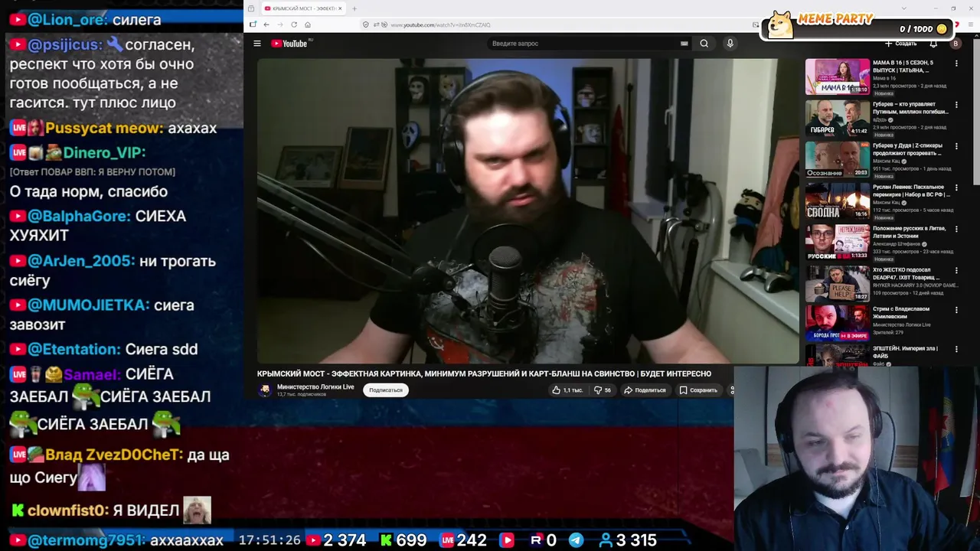Screen dimensions: 980x551
Task: Click the Kick icon with 699 count
Action: click(386, 540)
